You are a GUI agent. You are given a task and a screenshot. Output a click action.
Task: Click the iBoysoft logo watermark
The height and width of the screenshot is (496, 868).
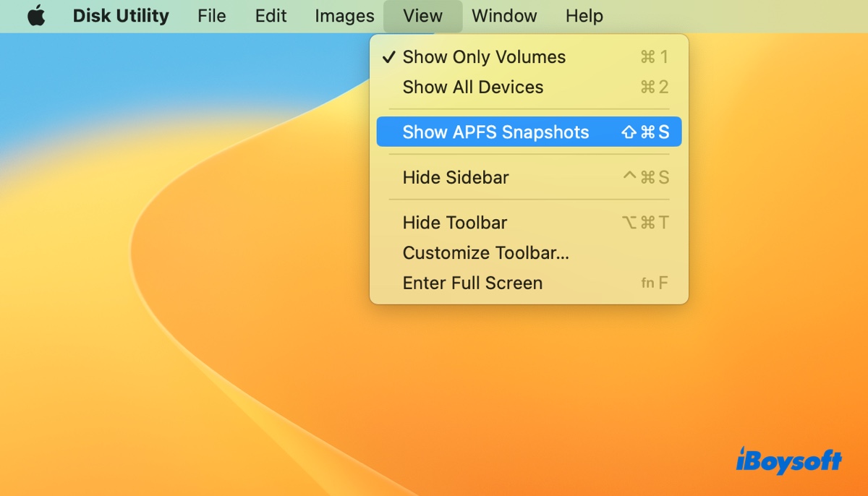click(x=788, y=460)
